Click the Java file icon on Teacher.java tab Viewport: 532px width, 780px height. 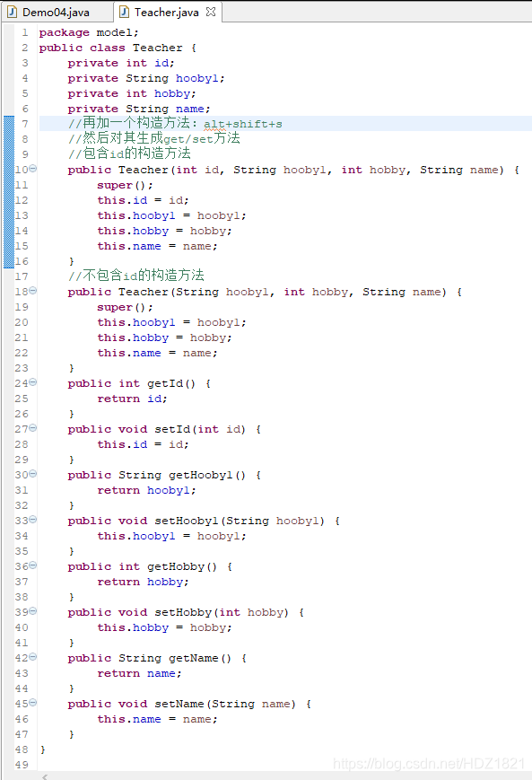(x=125, y=12)
